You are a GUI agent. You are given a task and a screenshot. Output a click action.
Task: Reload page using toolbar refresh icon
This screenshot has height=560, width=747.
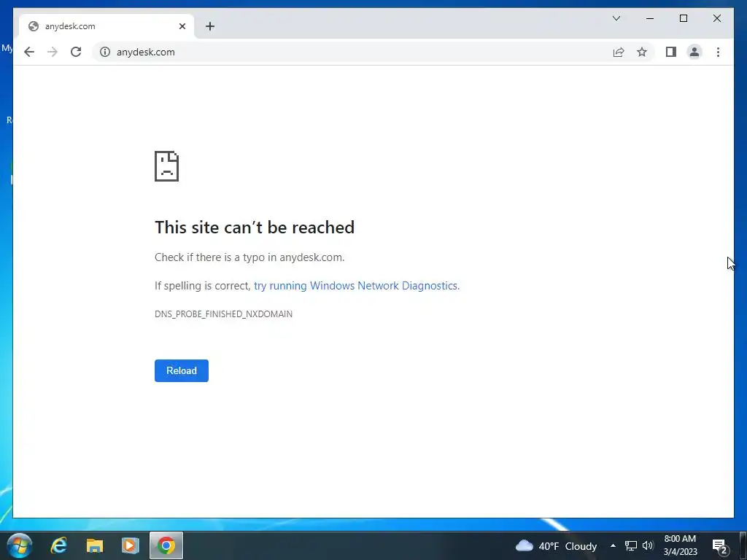coord(76,52)
